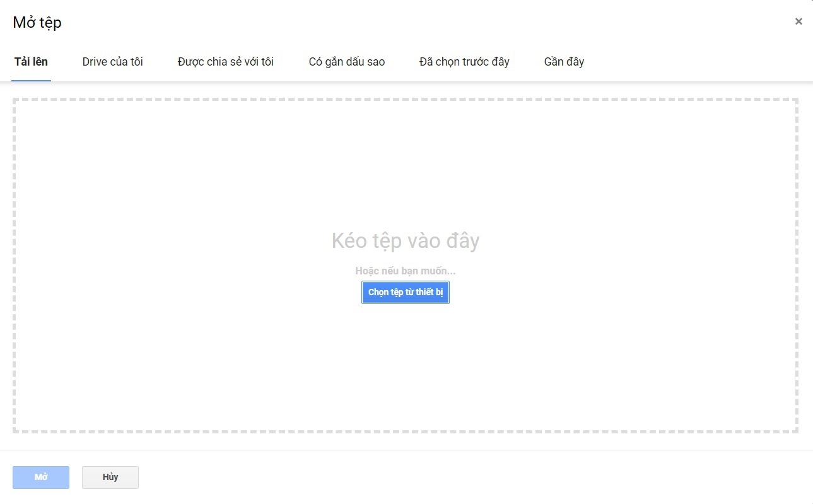Click the blue underline below Tải lên
Viewport: 813px width, 504px height.
point(31,81)
